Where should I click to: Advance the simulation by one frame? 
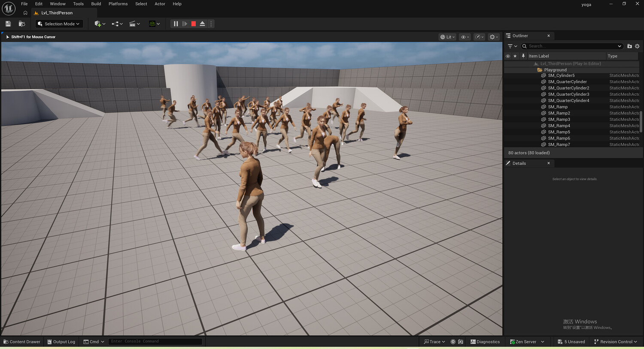point(185,24)
